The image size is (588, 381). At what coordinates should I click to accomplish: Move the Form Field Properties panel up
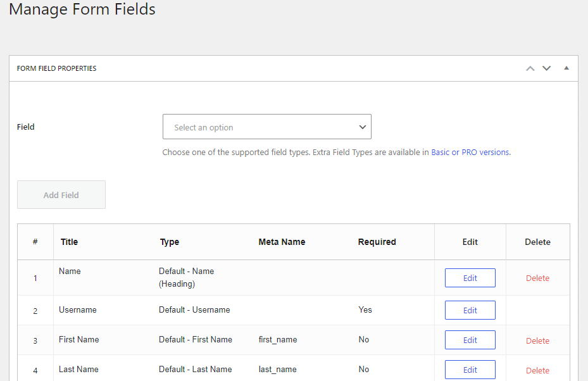(x=530, y=68)
